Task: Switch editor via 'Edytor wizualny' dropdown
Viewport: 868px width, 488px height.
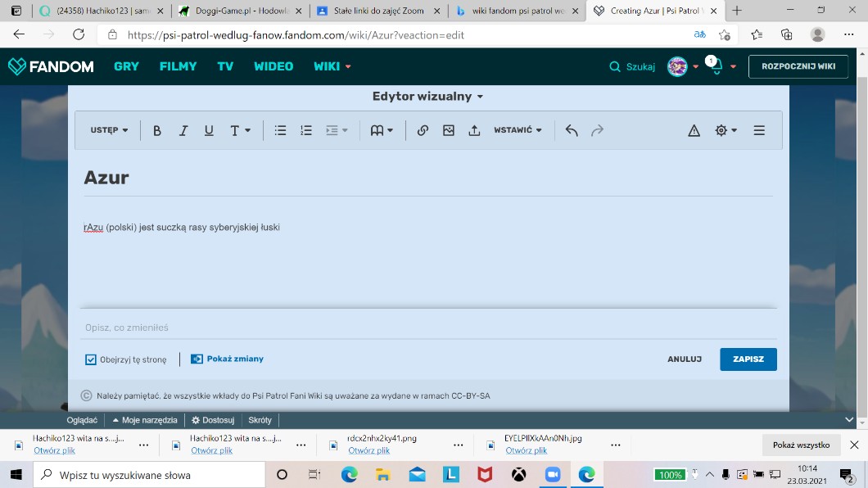Action: click(427, 97)
